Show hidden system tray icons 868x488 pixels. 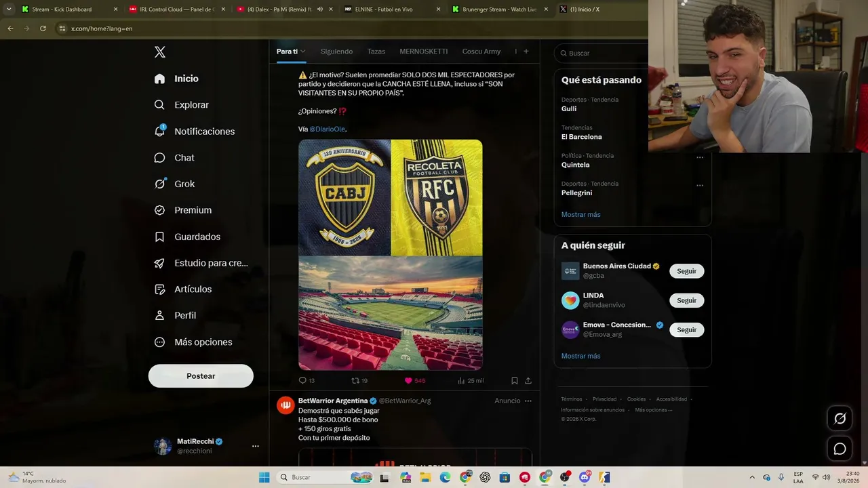[x=751, y=477]
